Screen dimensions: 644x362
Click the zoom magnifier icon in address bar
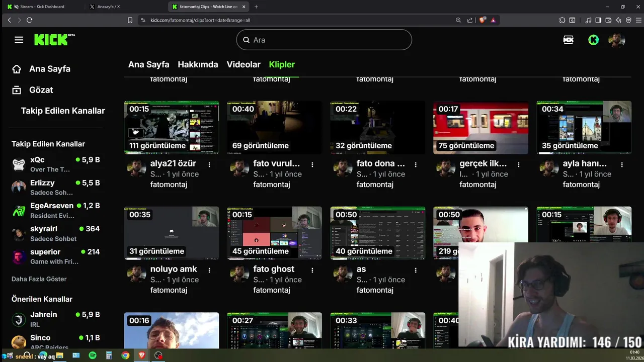click(x=458, y=20)
